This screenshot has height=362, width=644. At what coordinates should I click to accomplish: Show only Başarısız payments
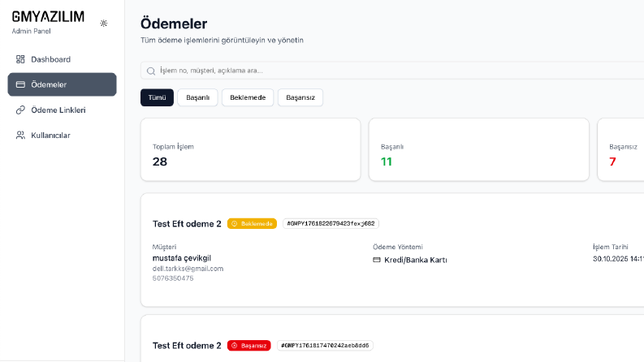[300, 97]
